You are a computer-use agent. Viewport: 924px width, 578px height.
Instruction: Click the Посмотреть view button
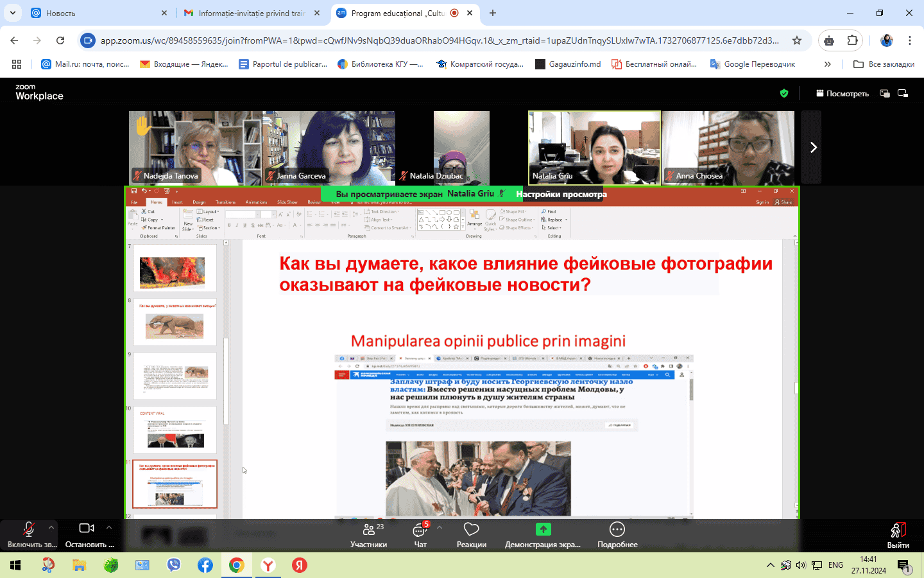(842, 94)
